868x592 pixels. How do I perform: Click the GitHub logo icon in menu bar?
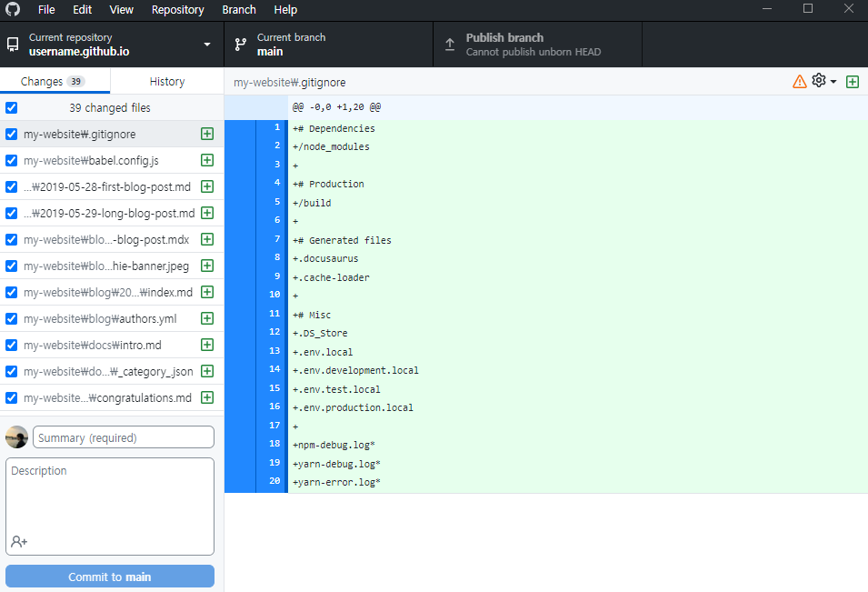click(x=13, y=9)
